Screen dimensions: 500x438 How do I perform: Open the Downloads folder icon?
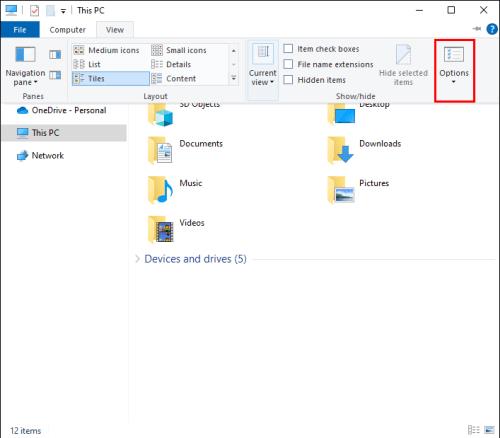pyautogui.click(x=341, y=150)
